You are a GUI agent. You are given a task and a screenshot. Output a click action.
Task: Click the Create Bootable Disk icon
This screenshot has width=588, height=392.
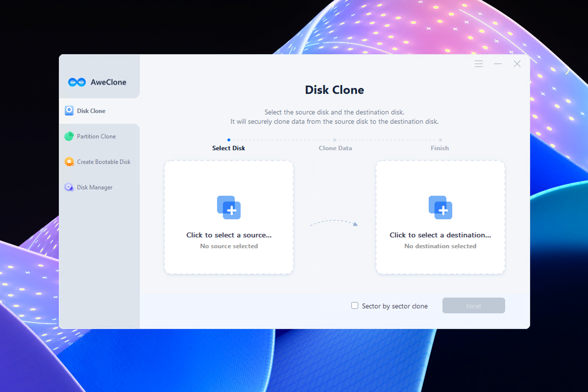(69, 162)
